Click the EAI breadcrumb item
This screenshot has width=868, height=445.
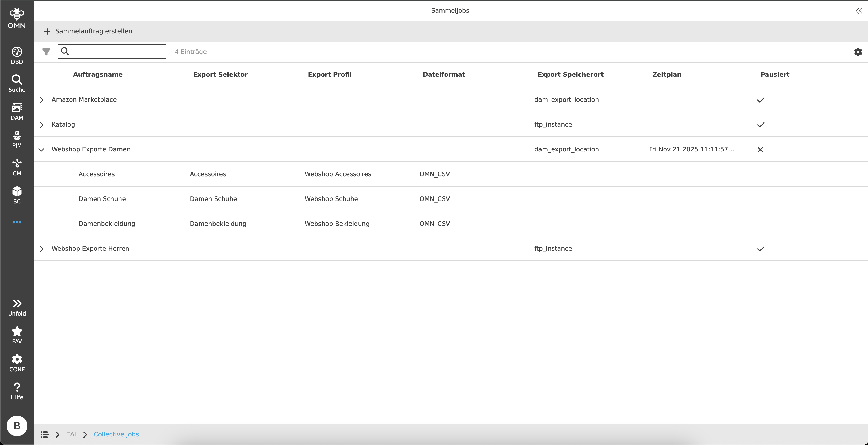71,434
